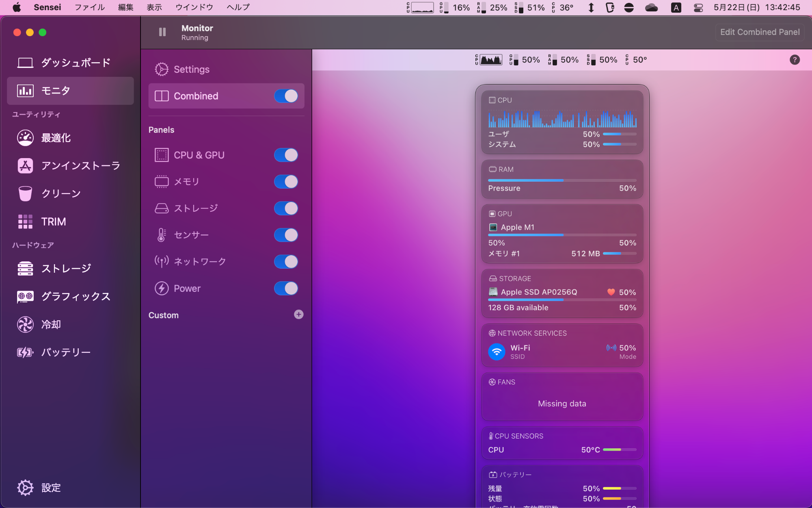Open monitor Settings
The image size is (812, 508).
(226, 69)
